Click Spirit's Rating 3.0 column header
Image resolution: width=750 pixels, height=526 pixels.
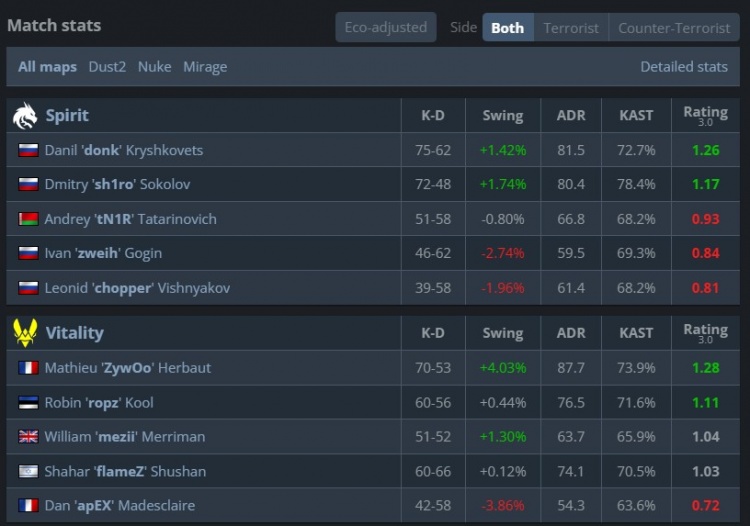pyautogui.click(x=705, y=116)
